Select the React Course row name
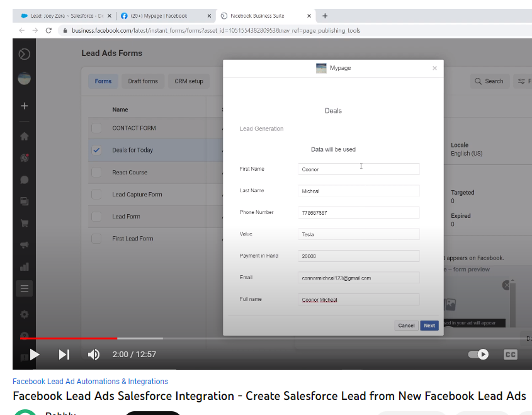Viewport: 532px width, 415px height. [x=130, y=173]
